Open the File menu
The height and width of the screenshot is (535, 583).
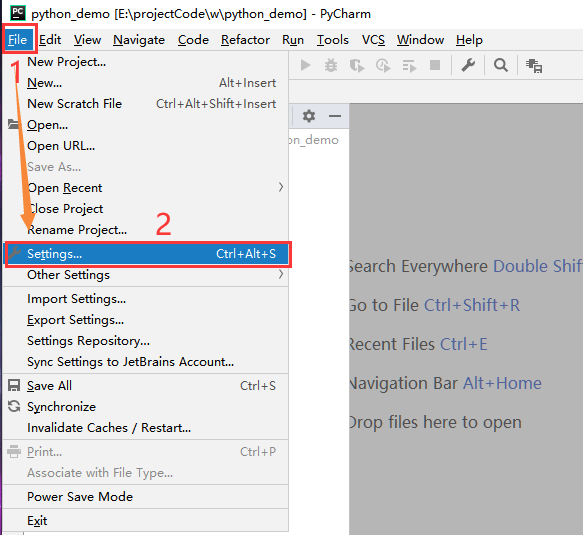pyautogui.click(x=17, y=40)
